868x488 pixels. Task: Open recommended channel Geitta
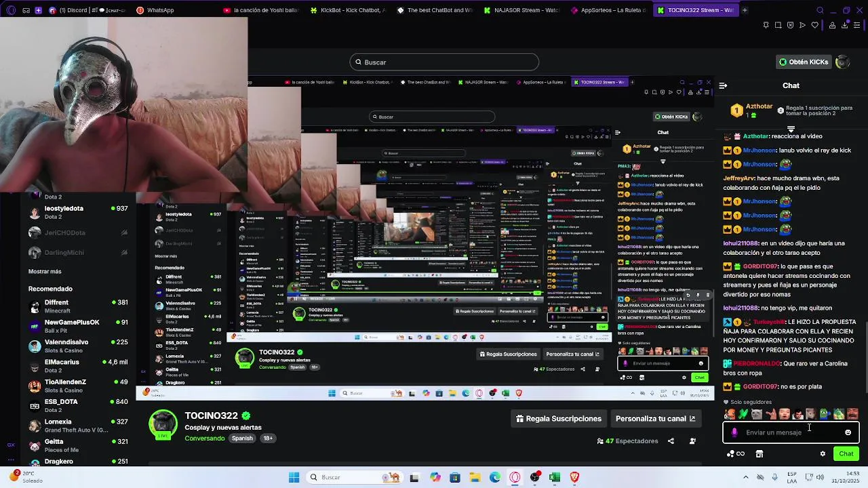pyautogui.click(x=78, y=445)
